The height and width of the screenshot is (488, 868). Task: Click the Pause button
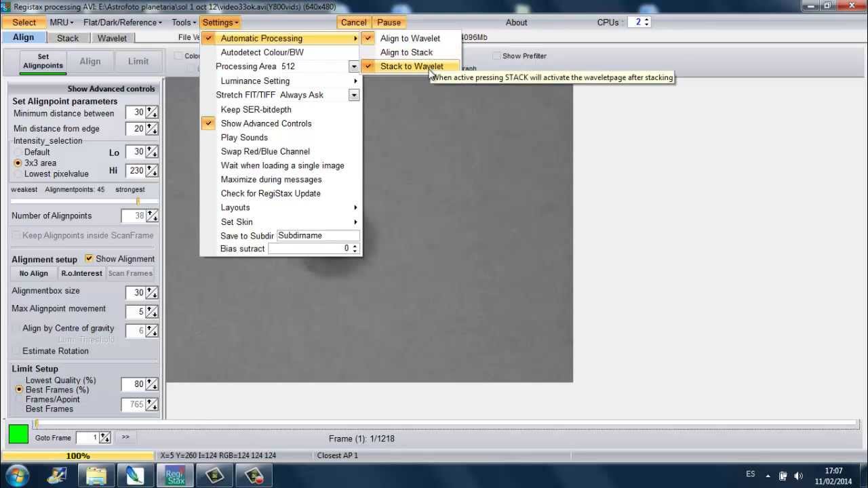tap(389, 22)
